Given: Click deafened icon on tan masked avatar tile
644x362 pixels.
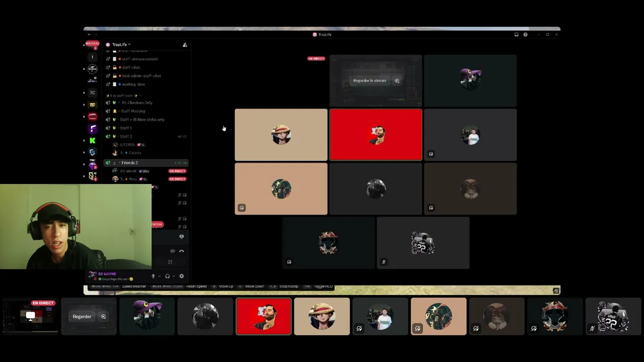Looking at the screenshot, I should (242, 208).
